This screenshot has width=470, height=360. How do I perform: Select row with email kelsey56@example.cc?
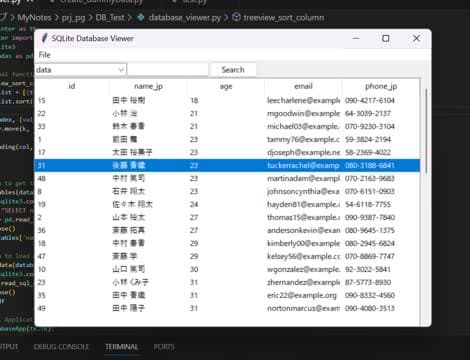click(x=227, y=256)
